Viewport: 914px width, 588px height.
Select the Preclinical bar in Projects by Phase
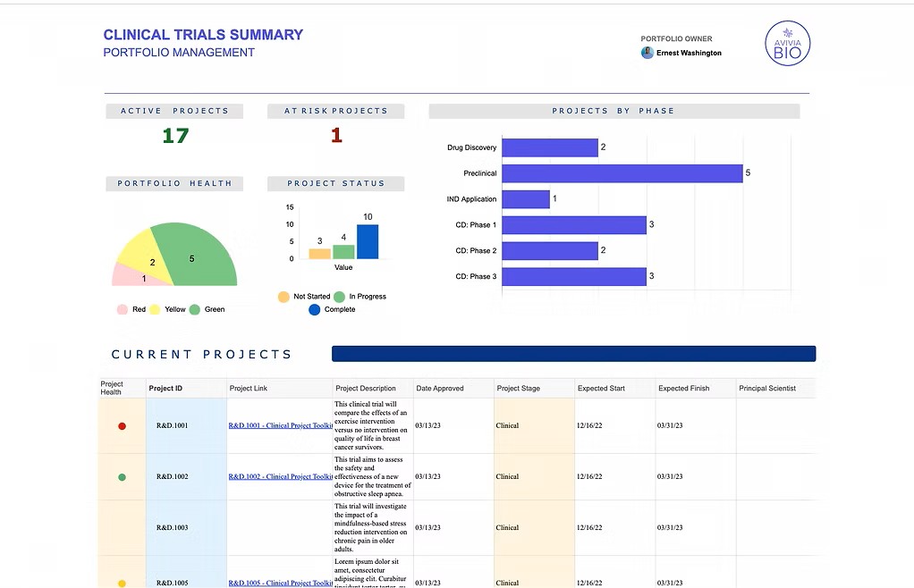point(622,172)
